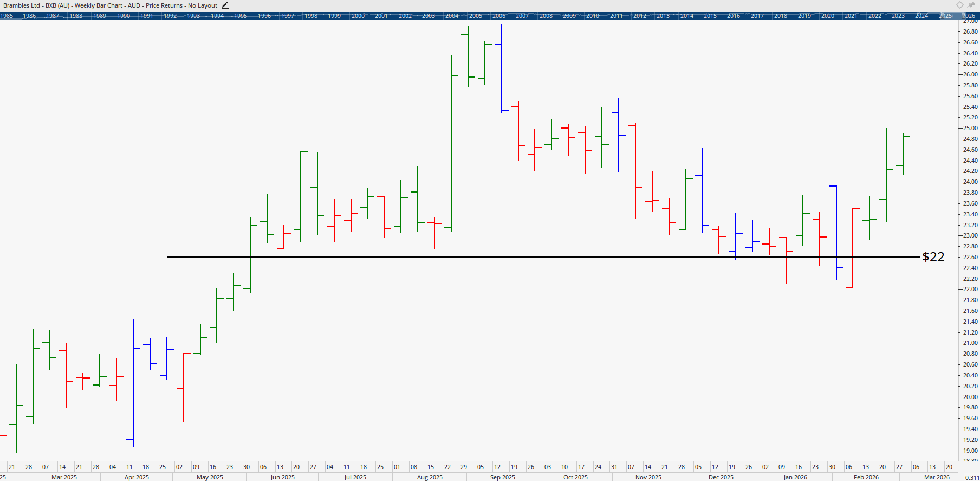Click the 22.00 level on the price scale
The image size is (980, 481).
click(970, 290)
